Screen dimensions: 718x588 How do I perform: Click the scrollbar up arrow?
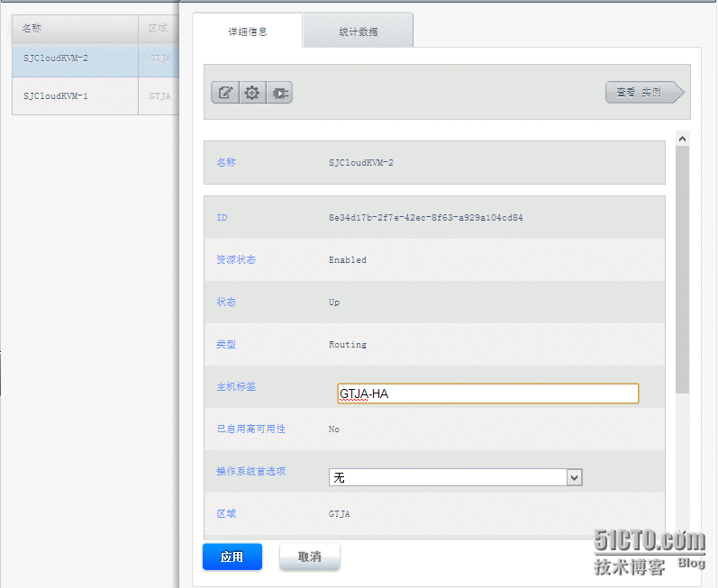[x=682, y=139]
